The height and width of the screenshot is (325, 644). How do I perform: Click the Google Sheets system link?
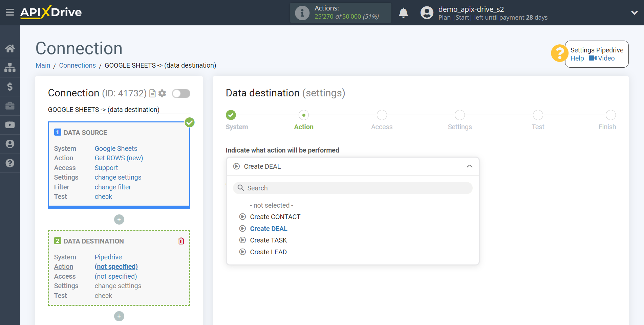[x=116, y=148]
